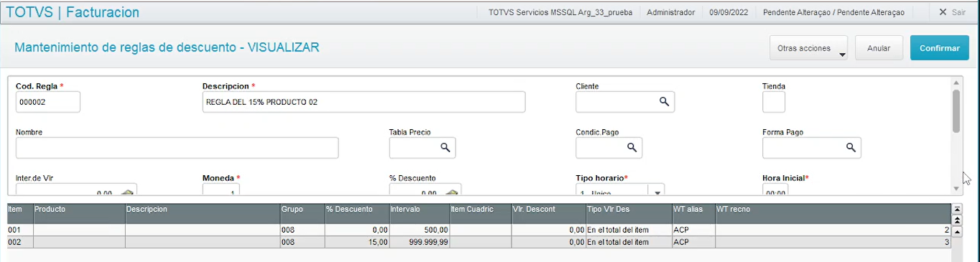Click the 999.999,99 Intervalo cell
980x262 pixels.
coord(420,242)
